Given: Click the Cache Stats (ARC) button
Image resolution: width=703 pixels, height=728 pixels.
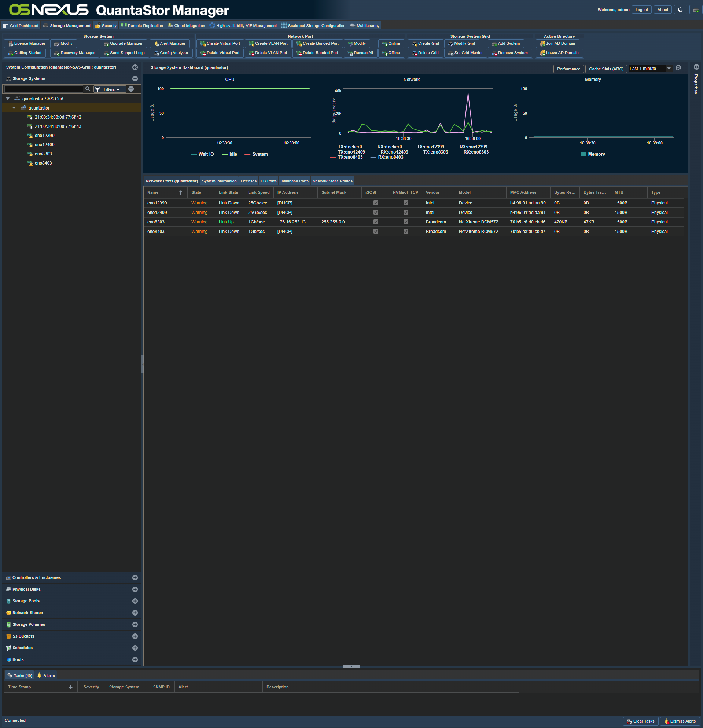Looking at the screenshot, I should point(606,69).
